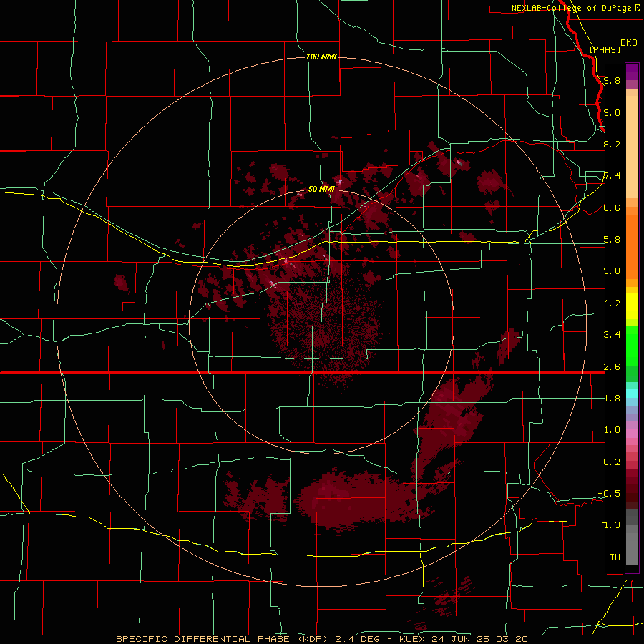Click the bright green segment of the color bar

click(x=632, y=347)
